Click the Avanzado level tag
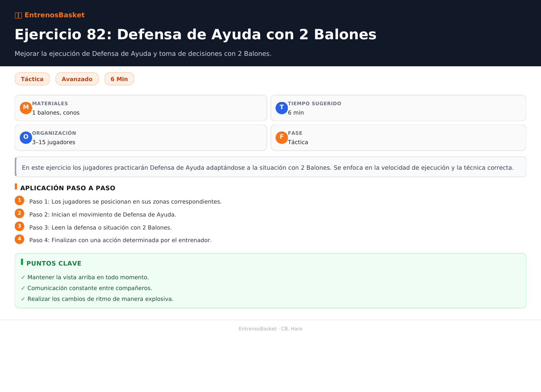This screenshot has height=392, width=541. click(x=77, y=79)
